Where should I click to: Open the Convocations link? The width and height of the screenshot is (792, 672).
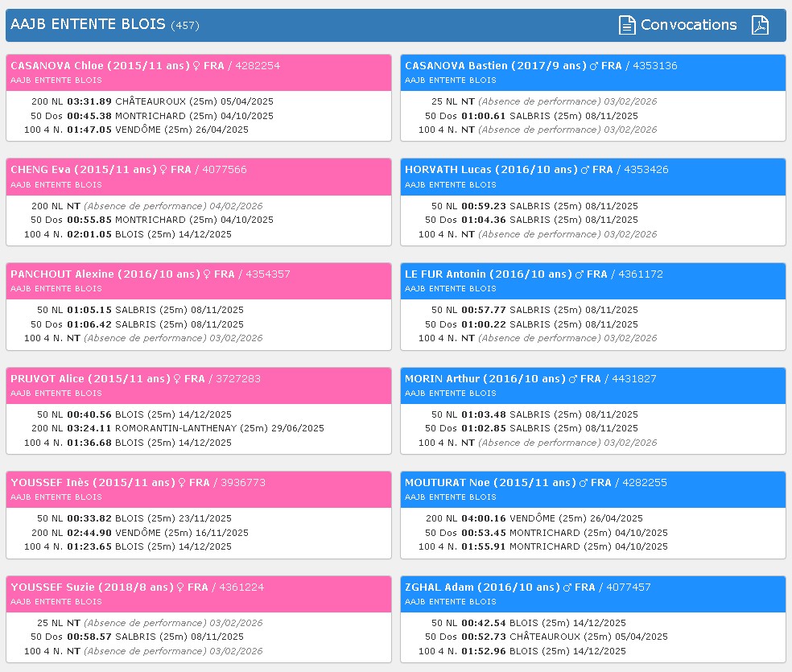[688, 25]
